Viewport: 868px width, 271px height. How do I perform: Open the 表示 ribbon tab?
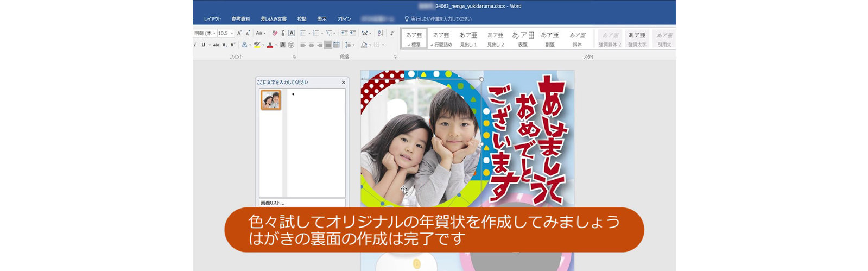tap(322, 19)
